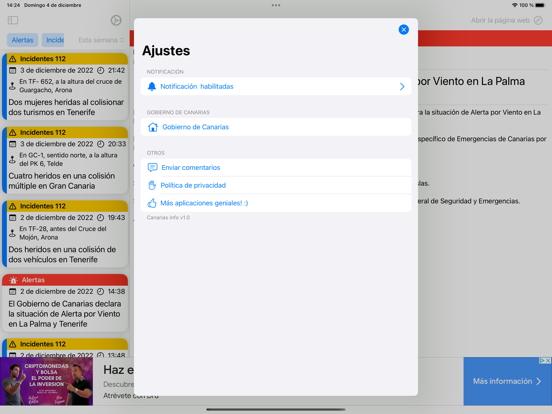This screenshot has width=552, height=414.
Task: Click the thumbs-up icon
Action: point(152,203)
